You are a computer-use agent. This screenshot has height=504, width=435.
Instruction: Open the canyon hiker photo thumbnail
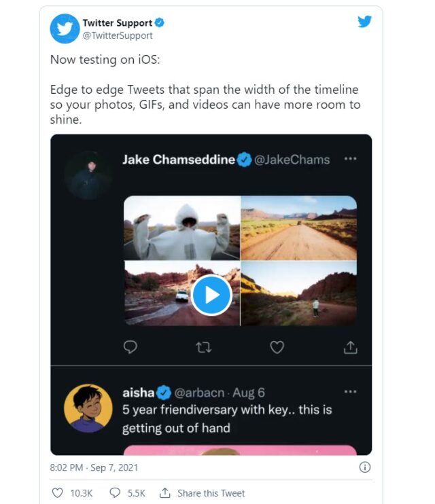299,294
